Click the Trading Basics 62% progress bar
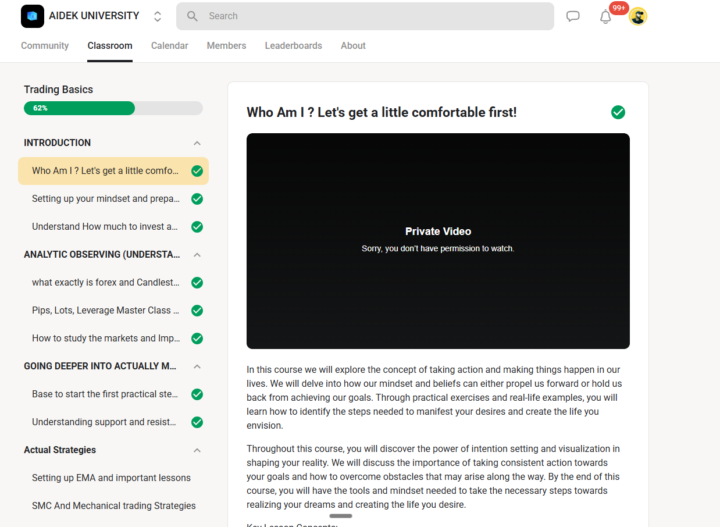This screenshot has height=527, width=720. pyautogui.click(x=113, y=108)
